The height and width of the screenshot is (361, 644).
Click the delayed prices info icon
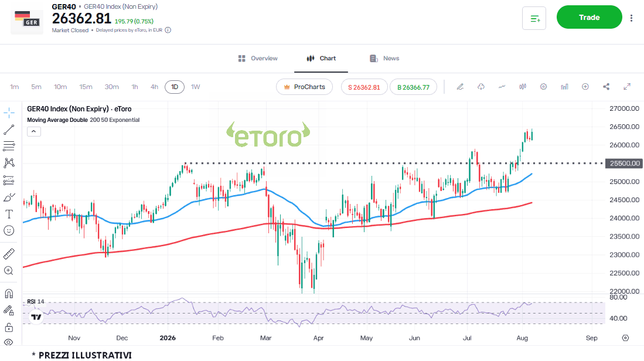click(168, 30)
